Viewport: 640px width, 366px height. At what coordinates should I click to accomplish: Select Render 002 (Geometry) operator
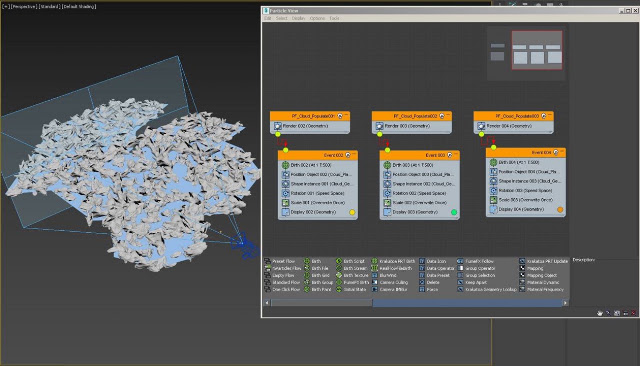[310, 126]
